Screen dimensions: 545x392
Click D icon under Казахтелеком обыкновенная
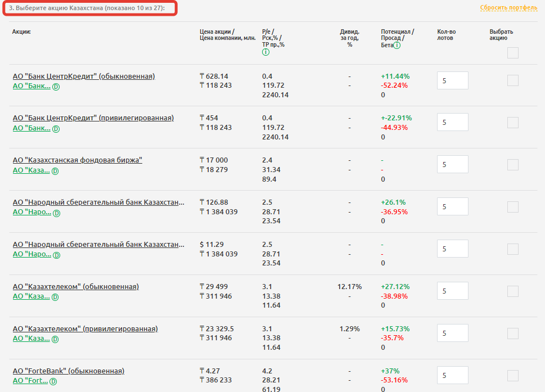pos(55,297)
